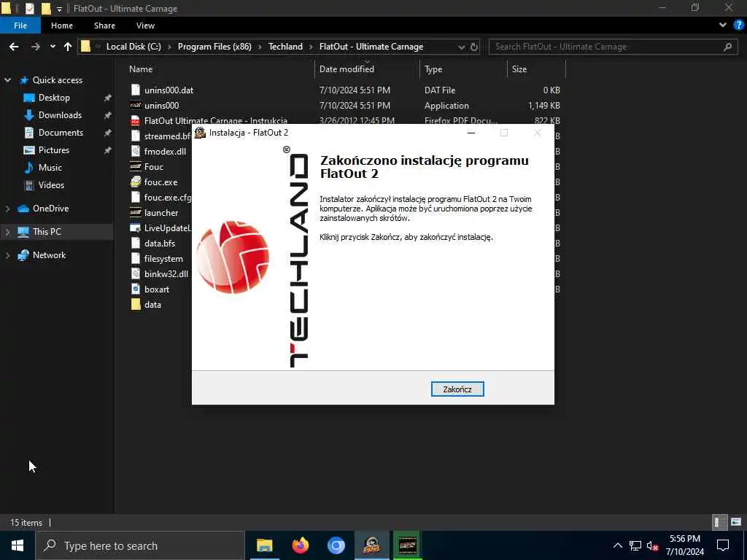
Task: Select the data.bfs file icon
Action: (136, 244)
